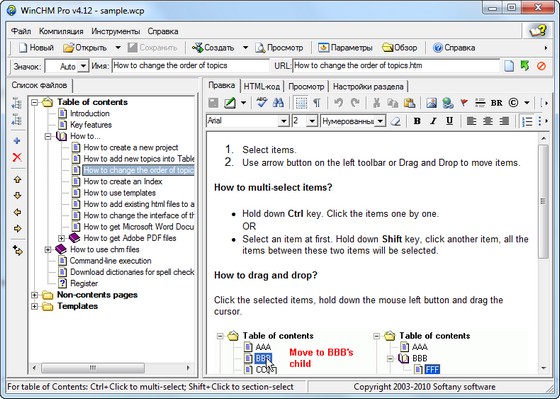Align text right

click(504, 121)
